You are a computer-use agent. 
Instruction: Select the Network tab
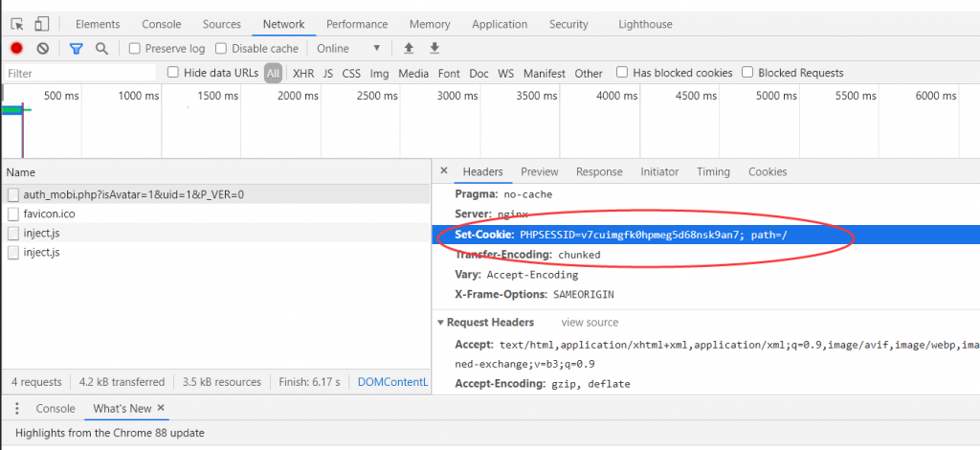283,24
